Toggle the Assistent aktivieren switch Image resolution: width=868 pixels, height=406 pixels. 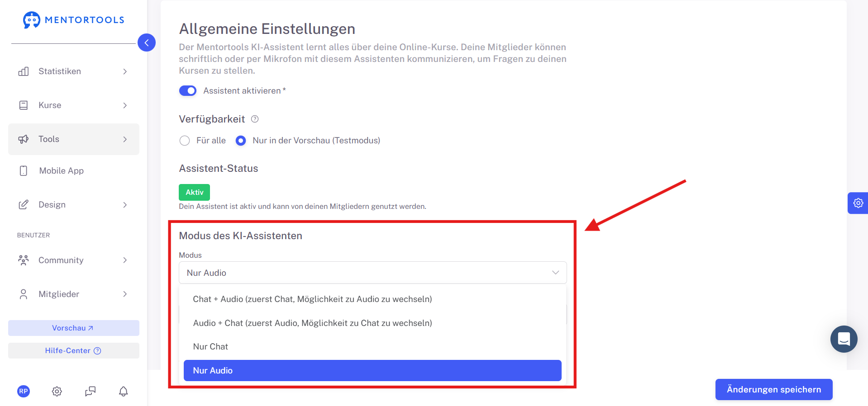[x=188, y=91]
